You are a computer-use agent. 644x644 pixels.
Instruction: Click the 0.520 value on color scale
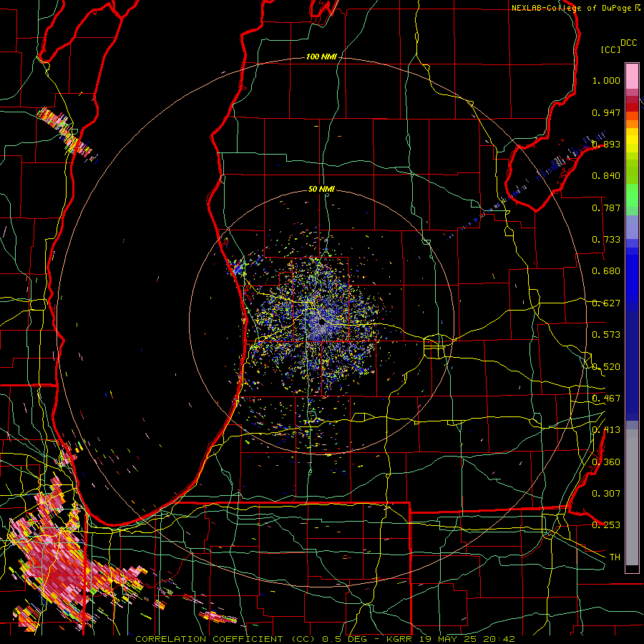(606, 367)
